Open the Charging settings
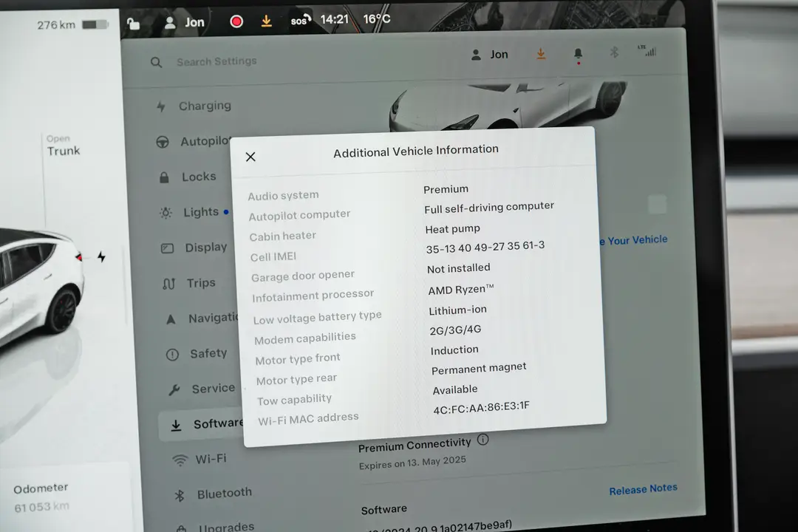This screenshot has height=532, width=798. click(x=205, y=106)
